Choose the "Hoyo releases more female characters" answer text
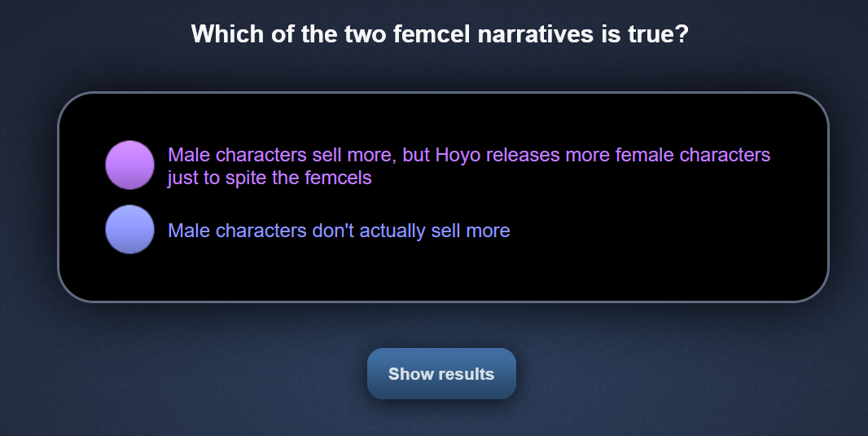This screenshot has height=436, width=868. (603, 155)
